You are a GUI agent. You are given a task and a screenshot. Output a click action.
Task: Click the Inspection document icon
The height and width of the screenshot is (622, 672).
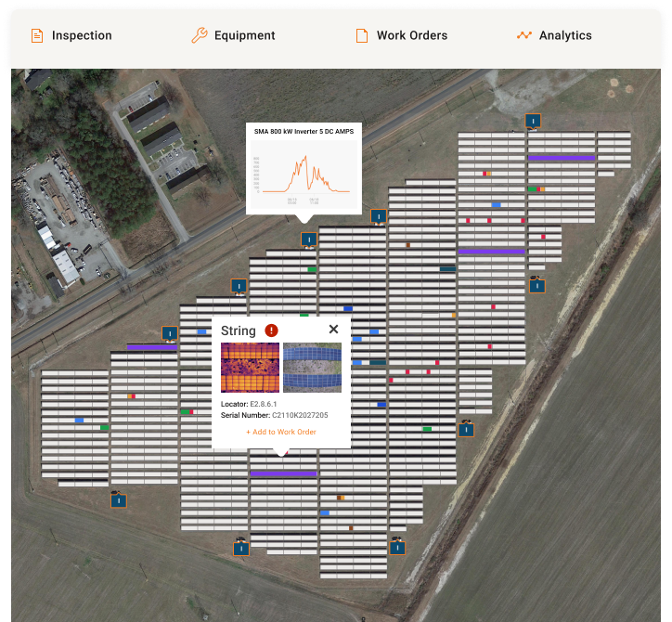(x=37, y=35)
